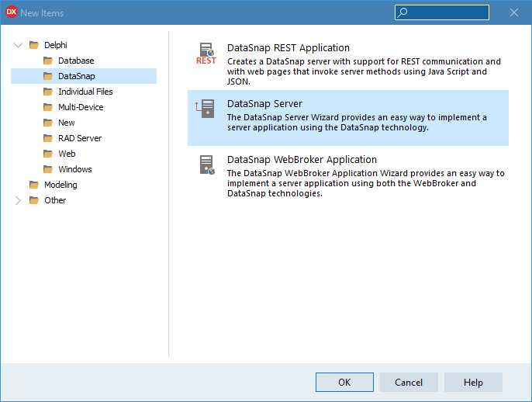The width and height of the screenshot is (532, 402).
Task: Click the DataSnap WebBroker Application title
Action: click(302, 160)
